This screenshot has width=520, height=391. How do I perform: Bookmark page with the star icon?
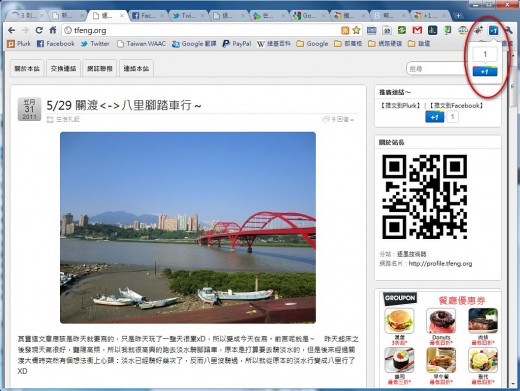356,30
